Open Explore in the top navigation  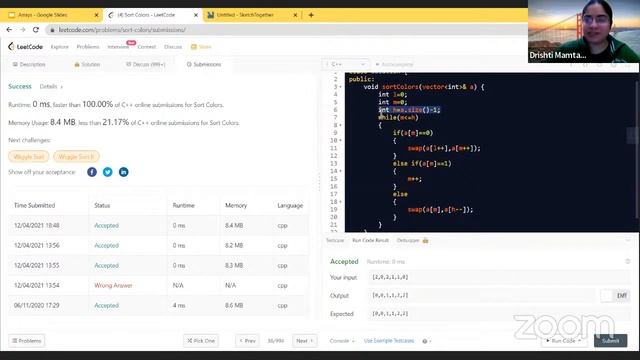(60, 47)
